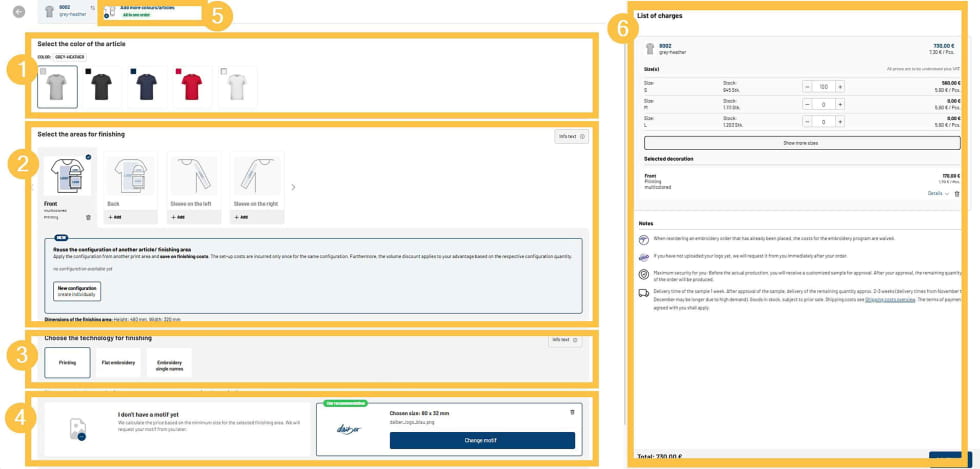The image size is (980, 469).
Task: Remove Front decoration via trash icon
Action: (x=957, y=194)
